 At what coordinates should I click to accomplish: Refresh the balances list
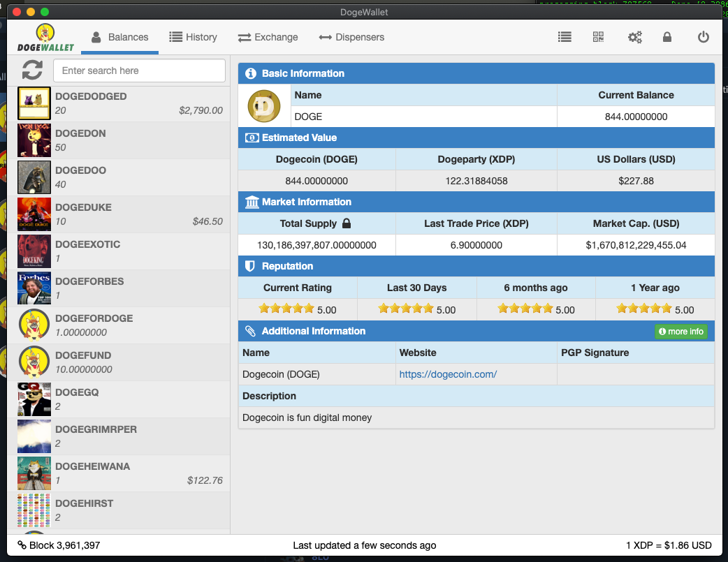tap(32, 71)
